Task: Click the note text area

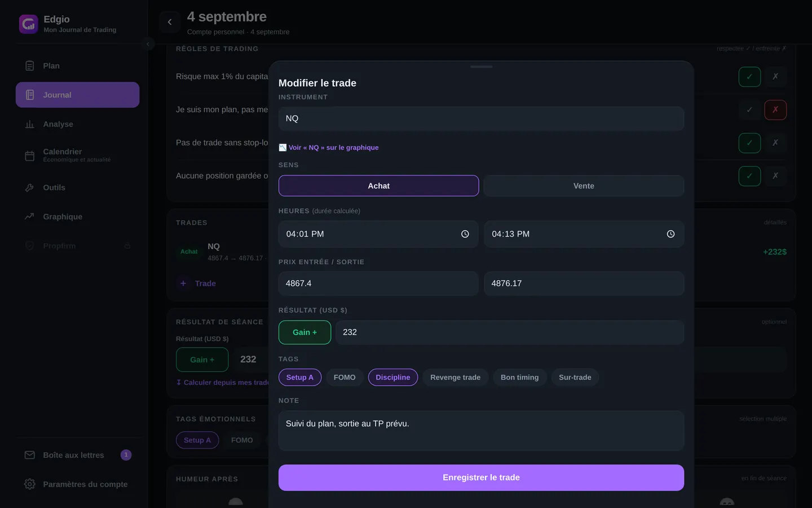Action: [x=481, y=431]
